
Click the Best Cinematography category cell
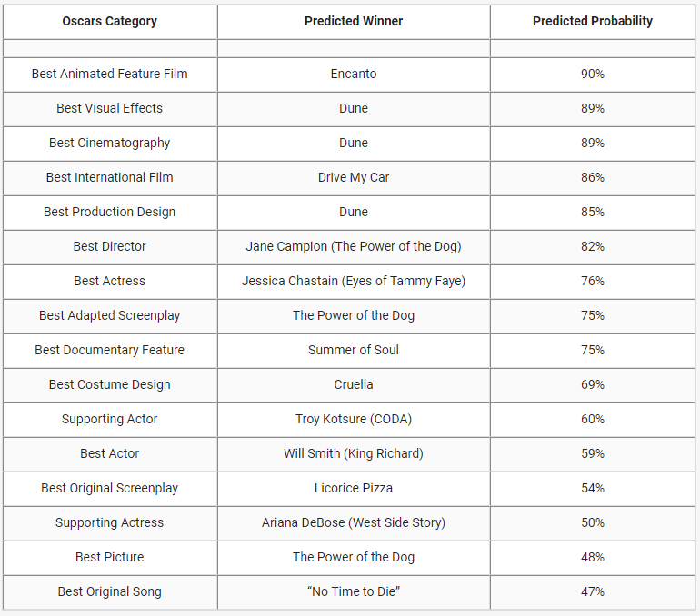109,143
